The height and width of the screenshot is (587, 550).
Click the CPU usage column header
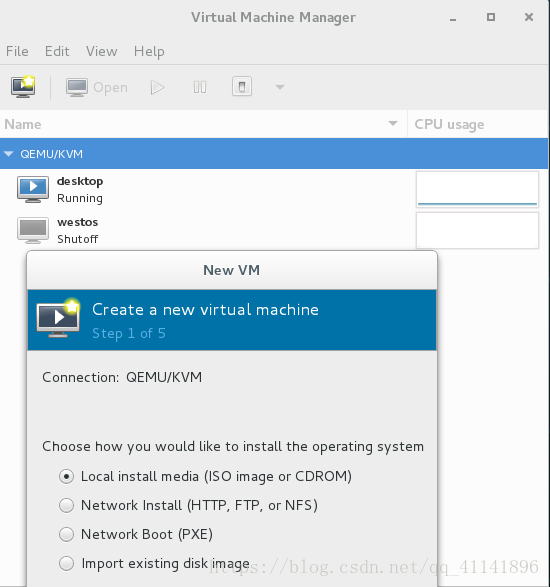478,124
